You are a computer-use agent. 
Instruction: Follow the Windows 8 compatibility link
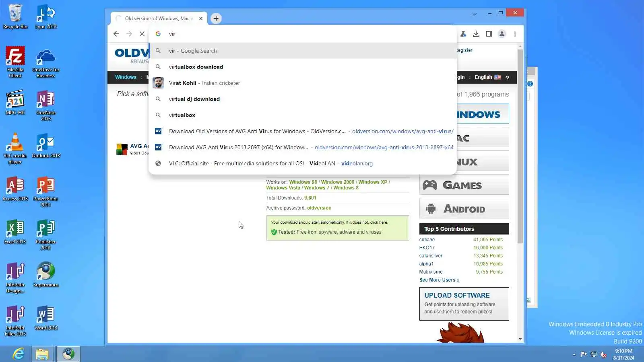[346, 188]
